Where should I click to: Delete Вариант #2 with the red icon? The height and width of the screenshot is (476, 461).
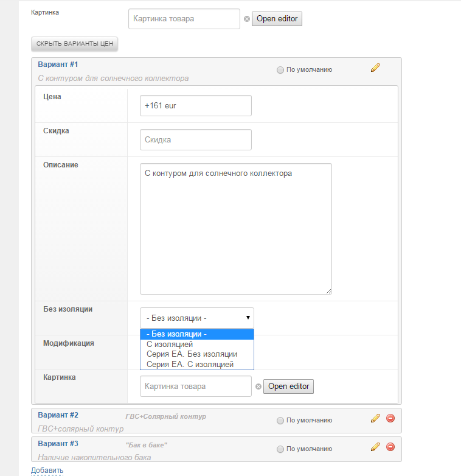click(x=390, y=418)
